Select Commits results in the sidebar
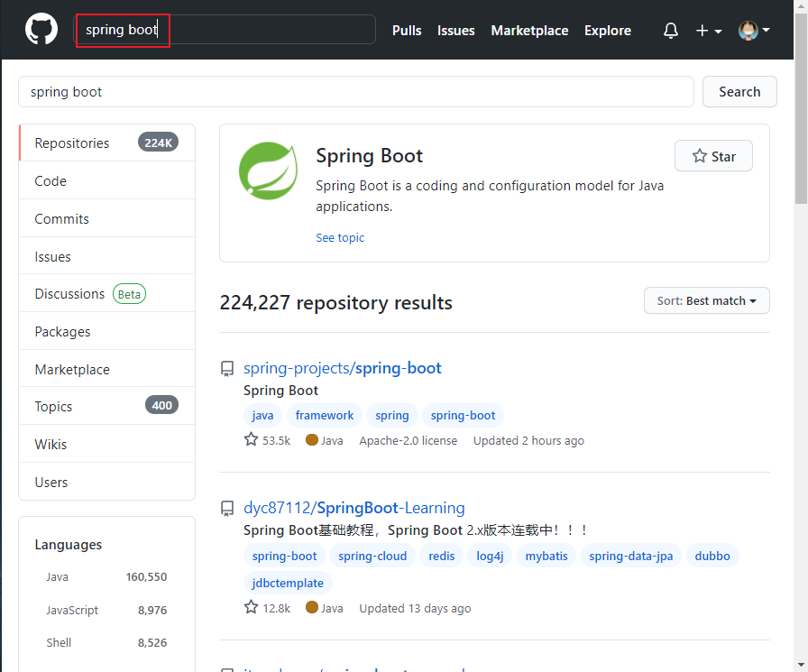This screenshot has height=672, width=808. click(x=106, y=218)
